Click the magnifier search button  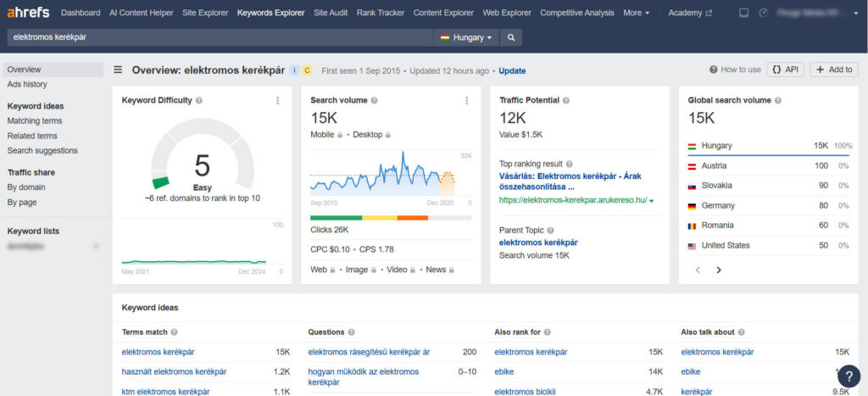coord(511,37)
